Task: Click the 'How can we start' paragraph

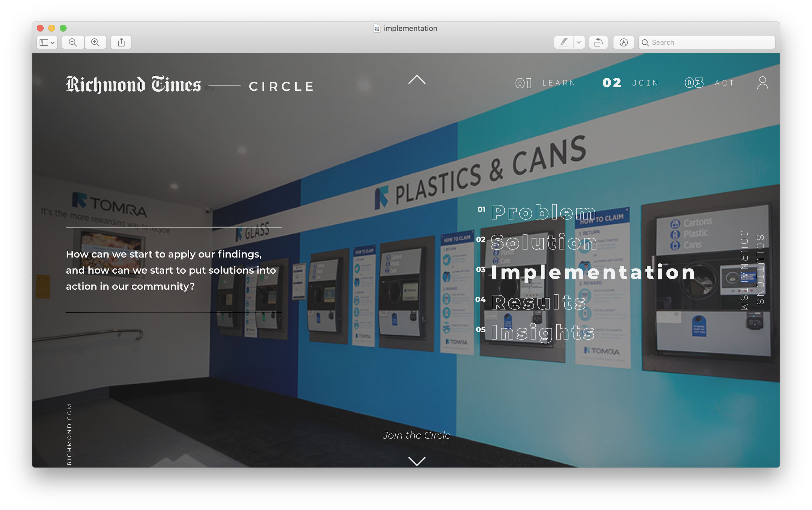Action: [x=171, y=270]
